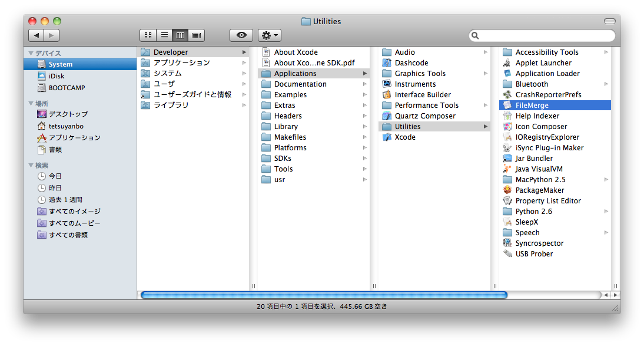The image size is (644, 346).
Task: Select the ユーザーズガイドと情報 folder
Action: (193, 95)
